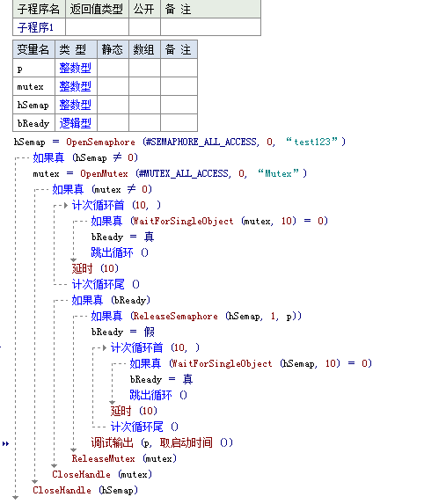Viewport: 424px width, 504px height.
Task: Click the CloseHandle (hSemap) line
Action: tap(85, 490)
